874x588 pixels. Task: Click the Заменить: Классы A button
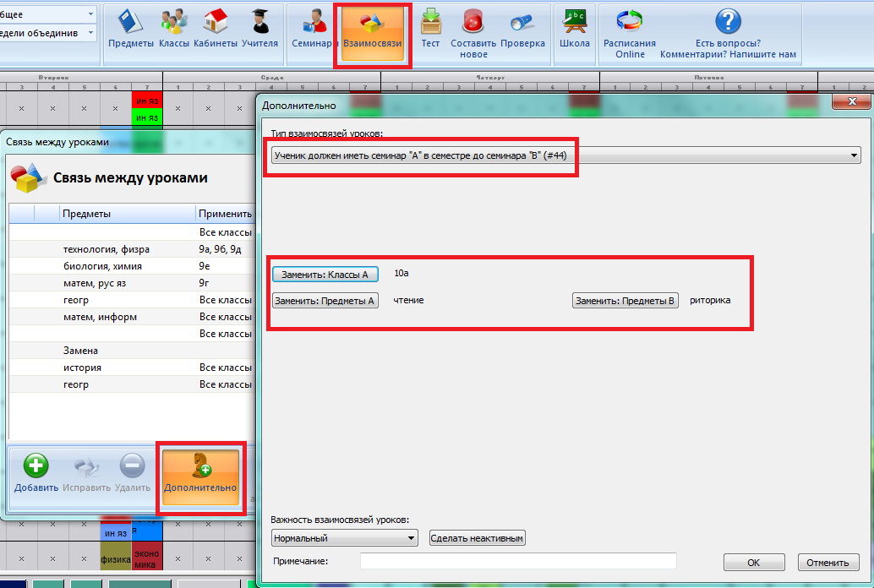tap(325, 275)
